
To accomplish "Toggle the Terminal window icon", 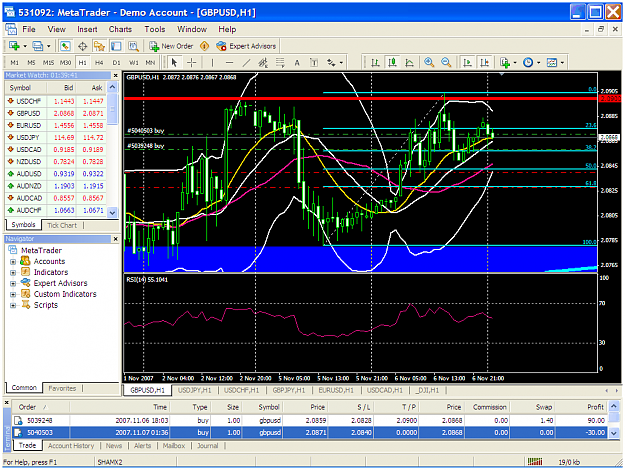I will coord(116,46).
